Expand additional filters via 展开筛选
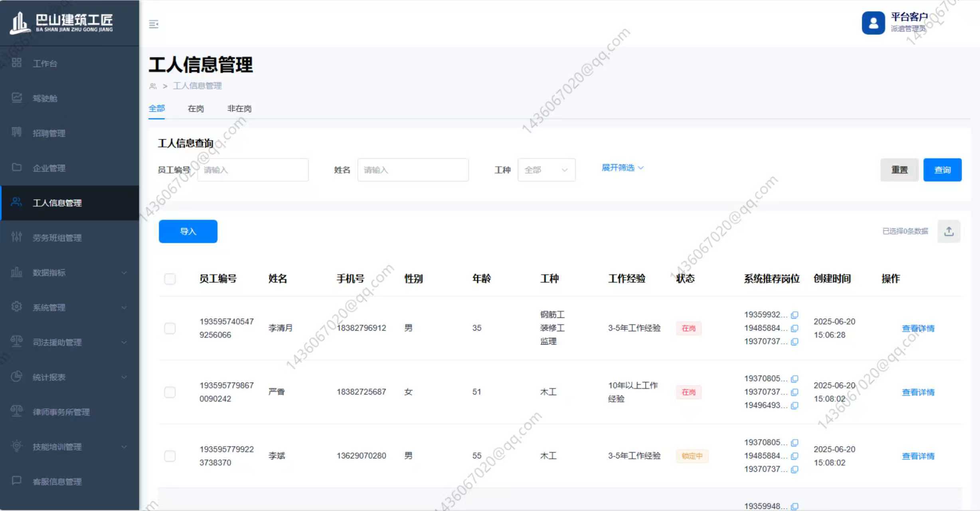 coord(622,168)
